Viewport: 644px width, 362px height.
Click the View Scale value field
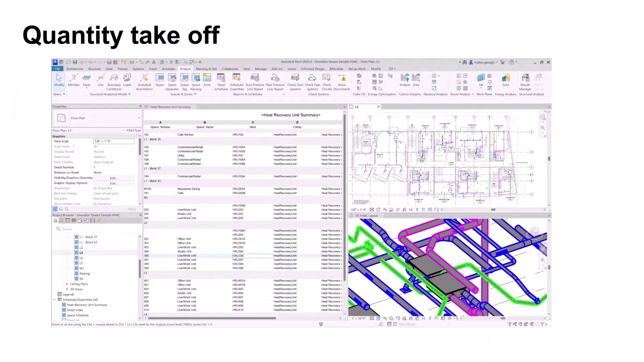point(113,141)
